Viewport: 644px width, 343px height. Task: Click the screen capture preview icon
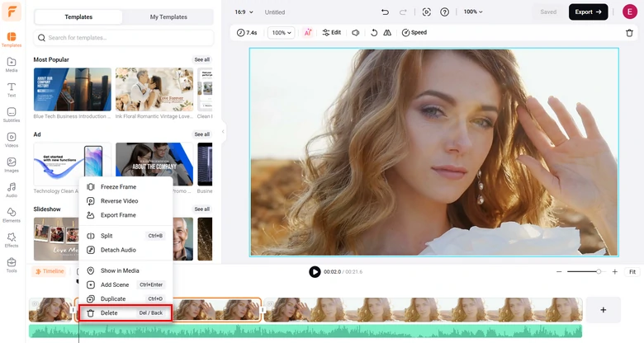click(x=426, y=12)
